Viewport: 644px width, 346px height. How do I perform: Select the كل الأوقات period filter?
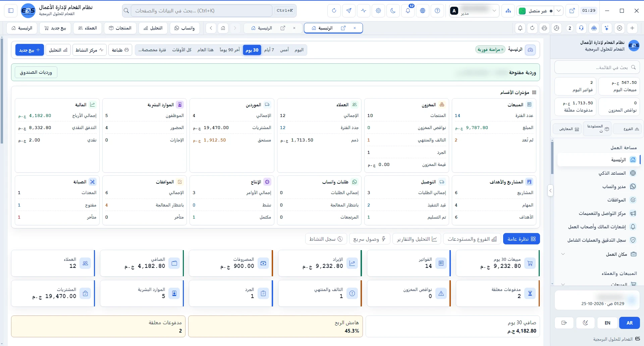pos(182,50)
